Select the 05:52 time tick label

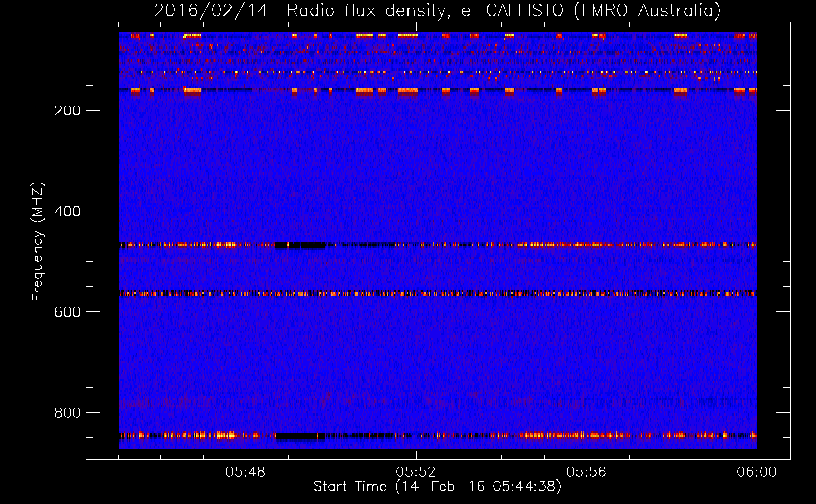pos(416,472)
